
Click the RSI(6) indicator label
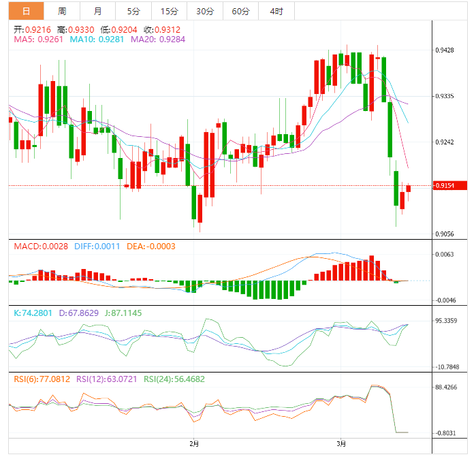pos(42,379)
